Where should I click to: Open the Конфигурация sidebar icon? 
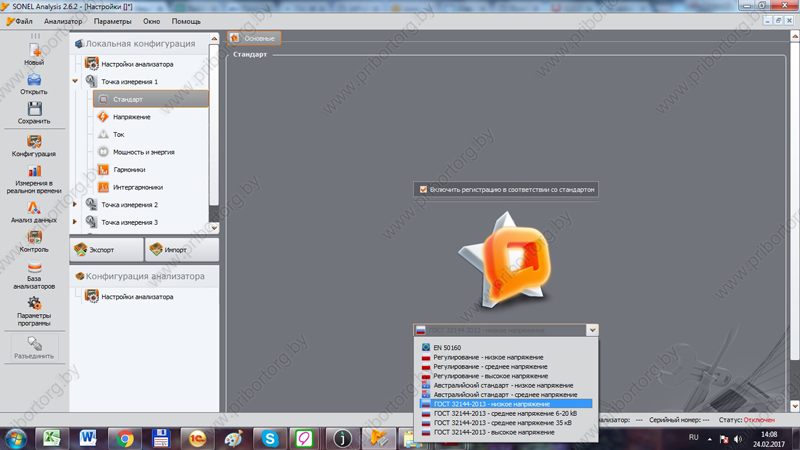tap(34, 143)
